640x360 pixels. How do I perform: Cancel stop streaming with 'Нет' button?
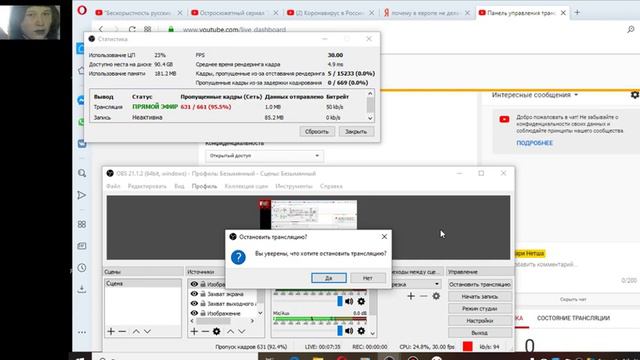pos(368,278)
